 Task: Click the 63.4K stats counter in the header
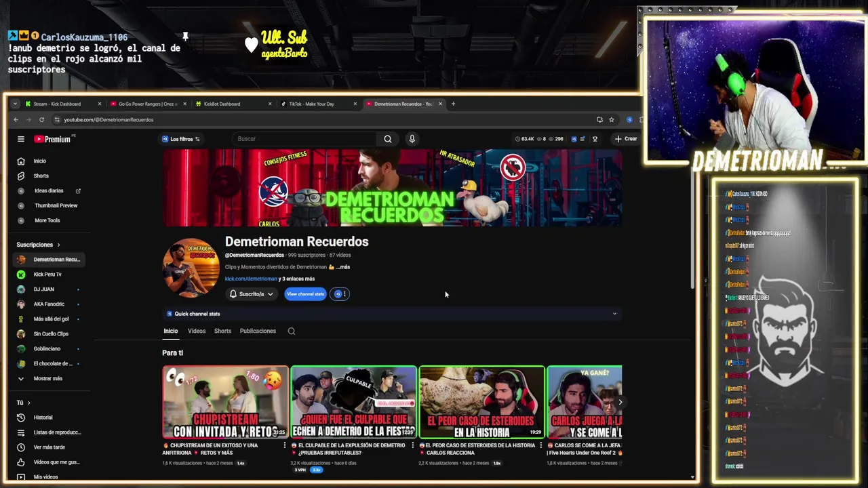[x=524, y=139]
